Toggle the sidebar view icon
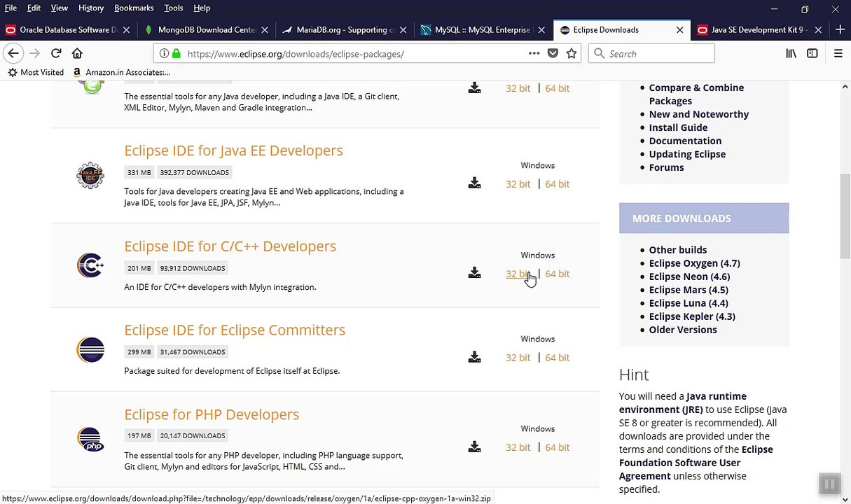Screen dimensions: 851x504 [x=812, y=53]
